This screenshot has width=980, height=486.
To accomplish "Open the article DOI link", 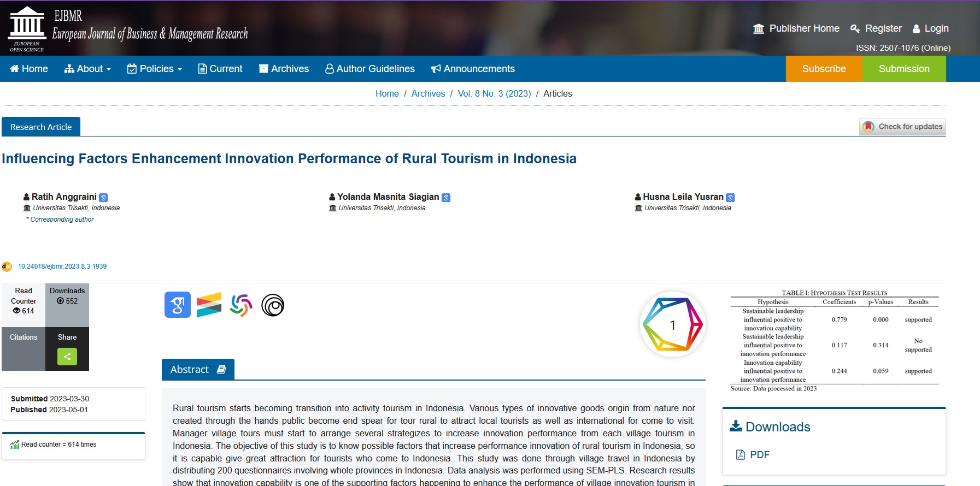I will (x=62, y=266).
